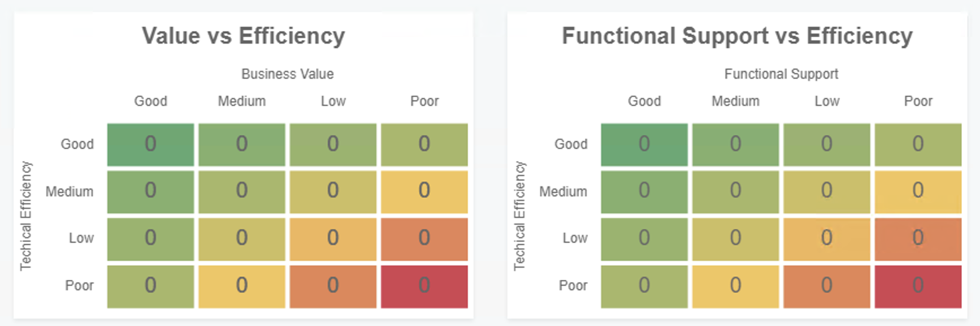Screen dimensions: 980x326
Task: Click the Poor Functional Support, Medium Efficiency cell
Action: click(x=918, y=192)
